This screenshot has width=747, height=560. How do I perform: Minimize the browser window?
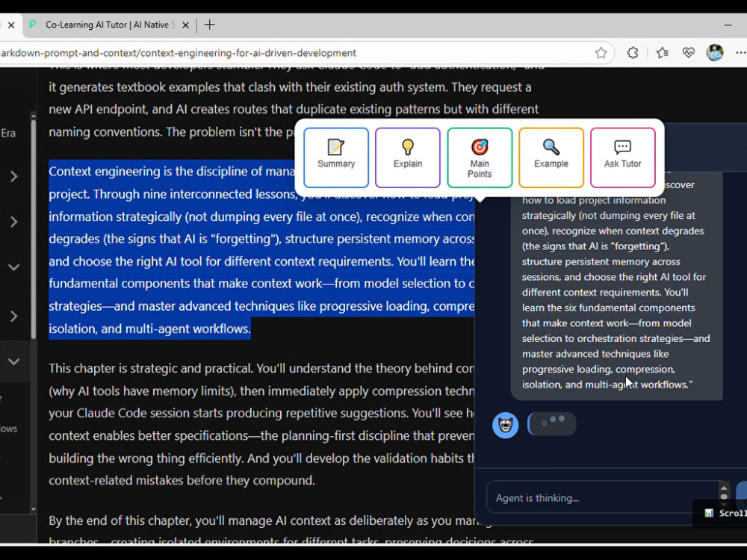728,25
